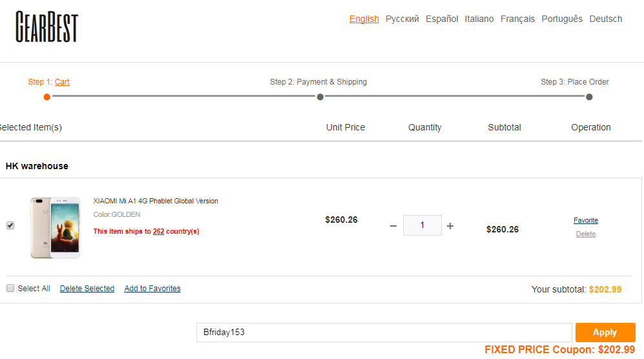Apply the coupon code
The height and width of the screenshot is (359, 644).
605,333
